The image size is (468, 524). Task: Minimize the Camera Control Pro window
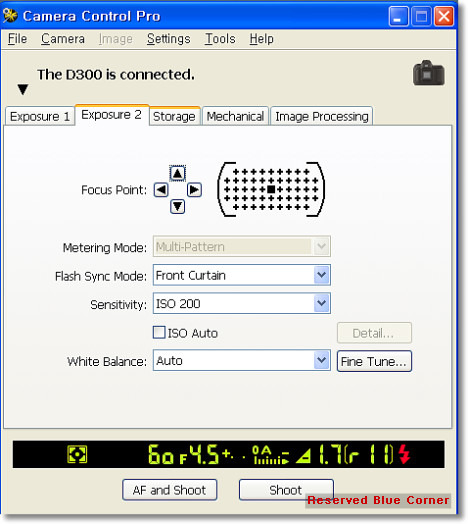click(398, 16)
